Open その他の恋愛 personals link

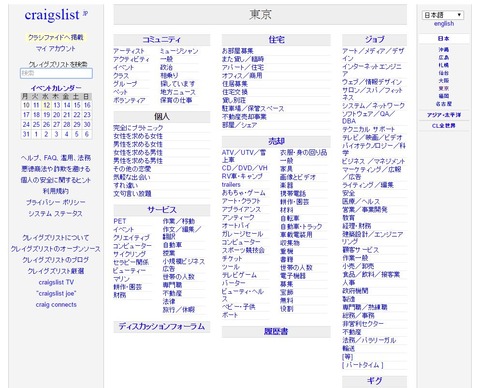pos(132,169)
